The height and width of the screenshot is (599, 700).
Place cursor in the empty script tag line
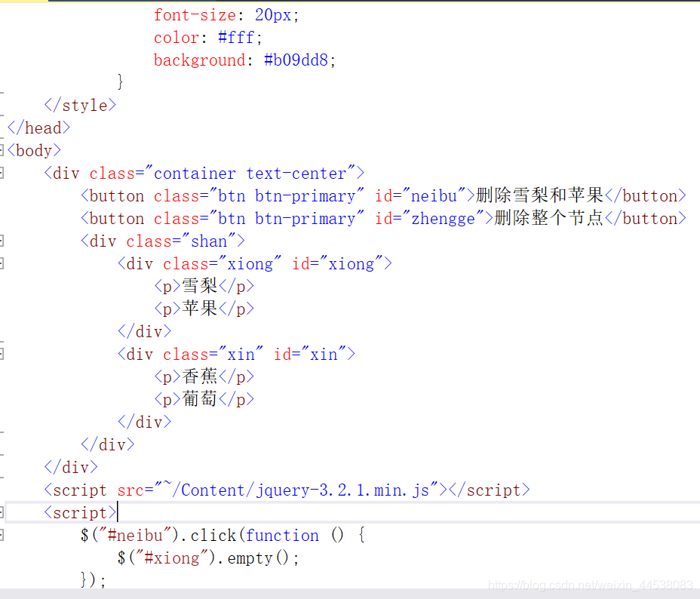click(352, 512)
